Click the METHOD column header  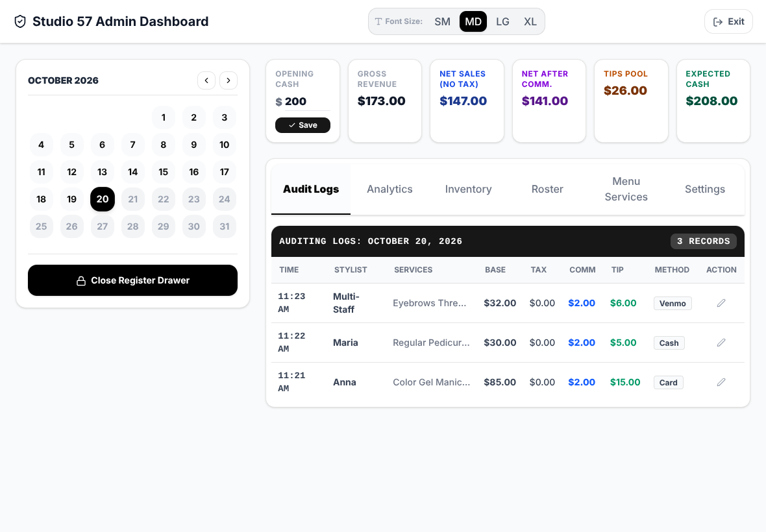point(673,270)
